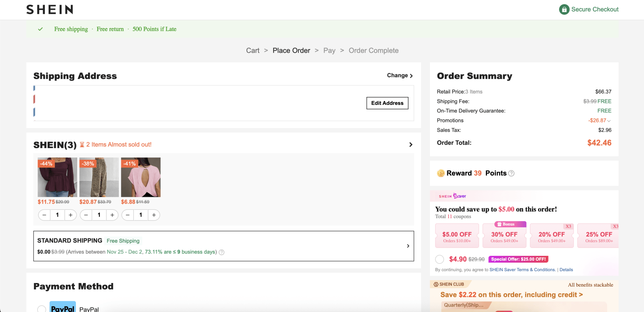Click the Retail Price $66.37 value
The height and width of the screenshot is (312, 644).
tap(603, 92)
